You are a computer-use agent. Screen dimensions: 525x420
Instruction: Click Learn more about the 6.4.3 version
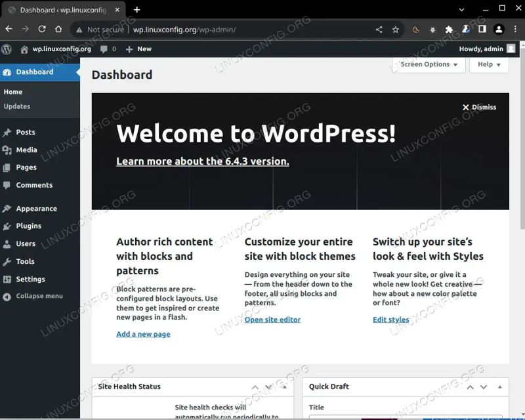(204, 161)
